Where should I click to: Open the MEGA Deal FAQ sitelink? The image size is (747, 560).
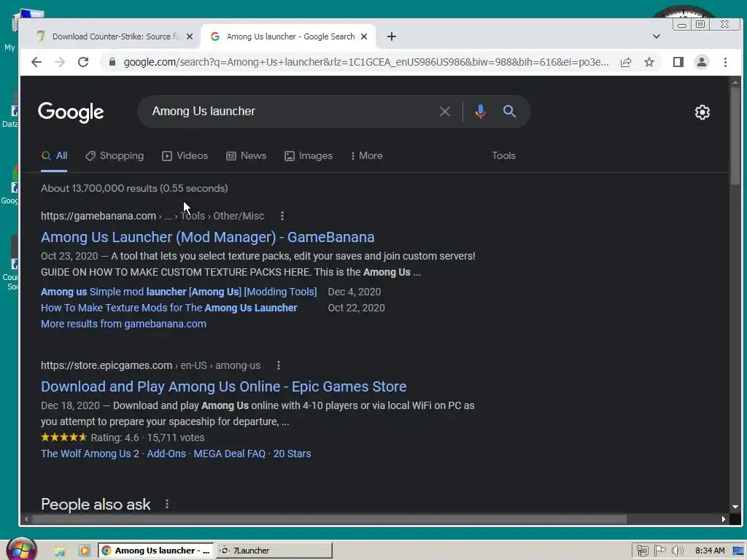229,454
